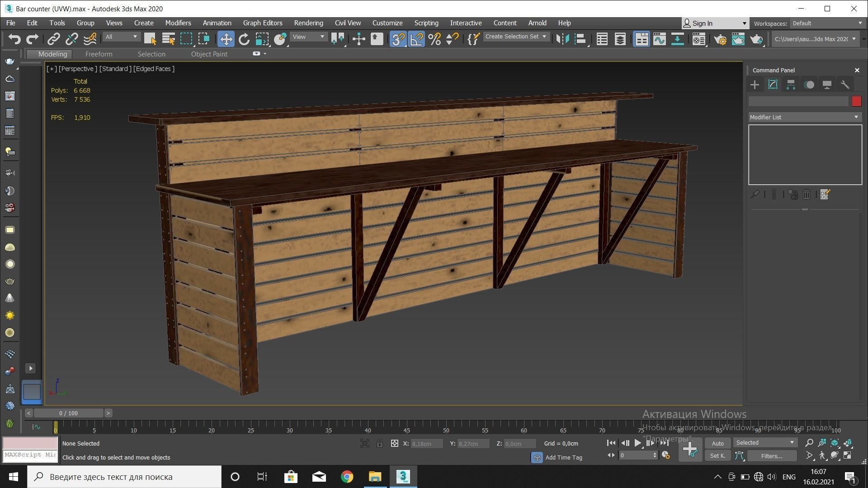Click the current frame number field

635,455
